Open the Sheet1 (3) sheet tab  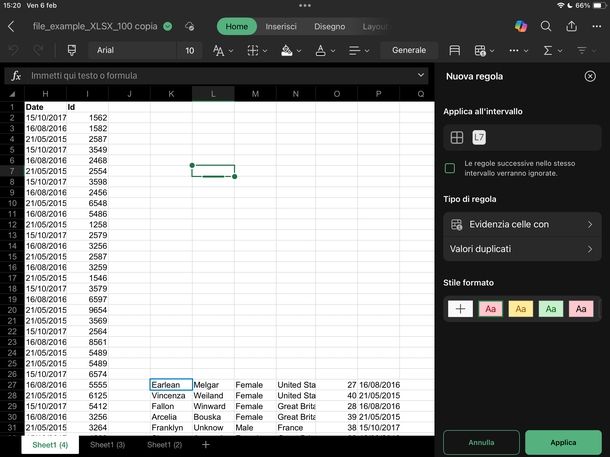[107, 445]
